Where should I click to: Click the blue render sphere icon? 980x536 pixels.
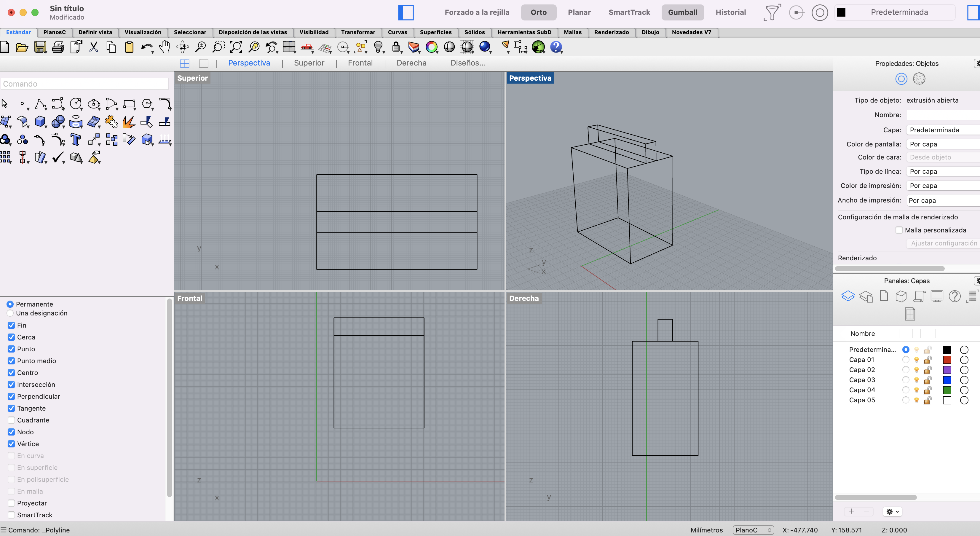(485, 47)
